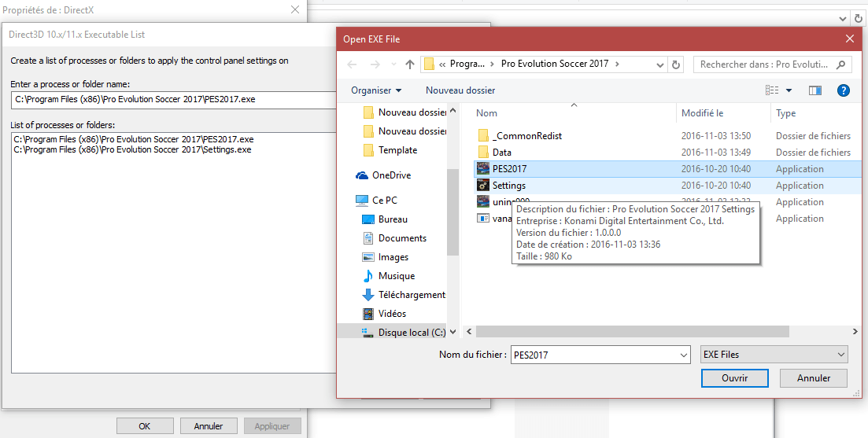Go up one folder level
The height and width of the screenshot is (438, 868).
click(x=410, y=64)
